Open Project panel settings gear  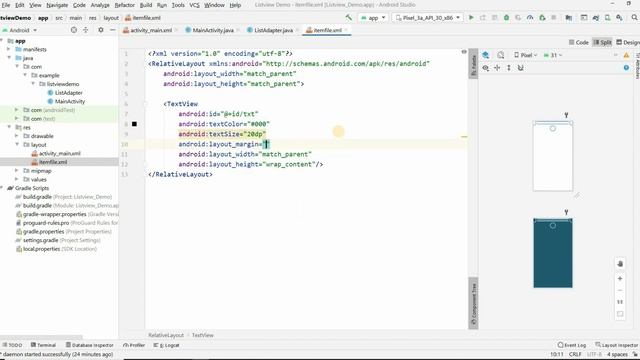coord(100,30)
